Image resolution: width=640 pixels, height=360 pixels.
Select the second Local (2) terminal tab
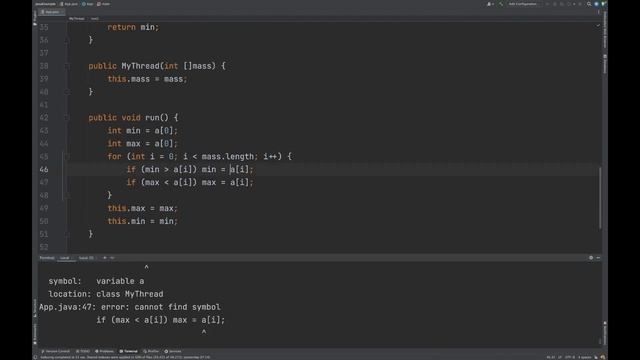(86, 258)
